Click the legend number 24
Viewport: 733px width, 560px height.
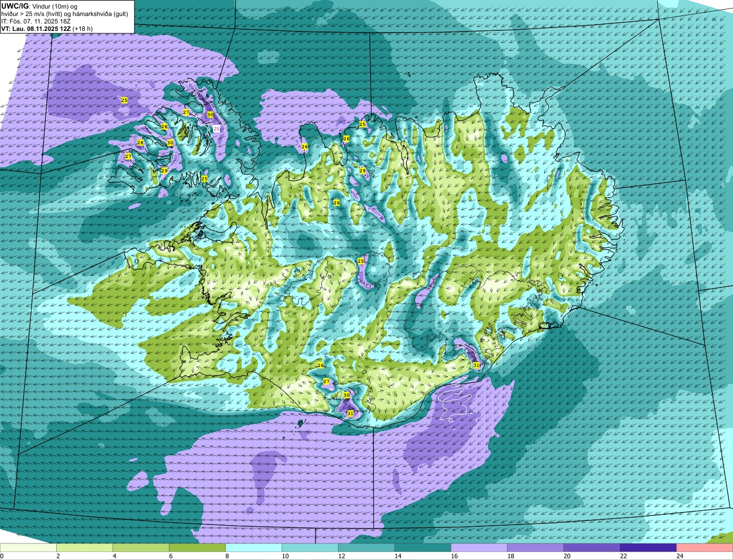[x=679, y=556]
